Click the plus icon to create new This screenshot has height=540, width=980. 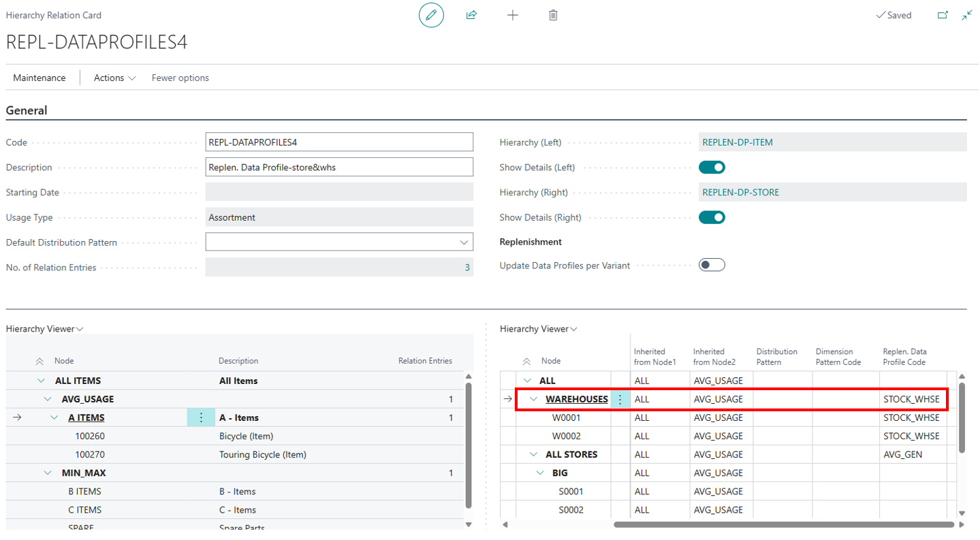click(513, 15)
